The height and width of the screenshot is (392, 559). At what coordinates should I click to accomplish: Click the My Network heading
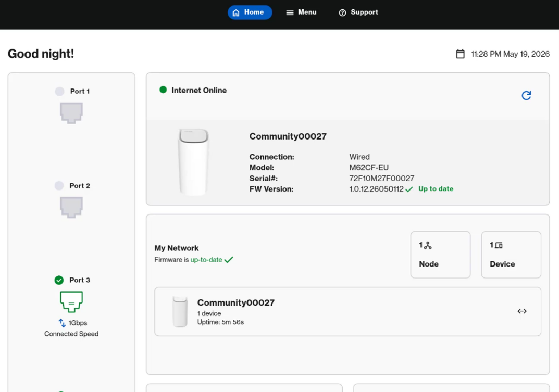[177, 248]
